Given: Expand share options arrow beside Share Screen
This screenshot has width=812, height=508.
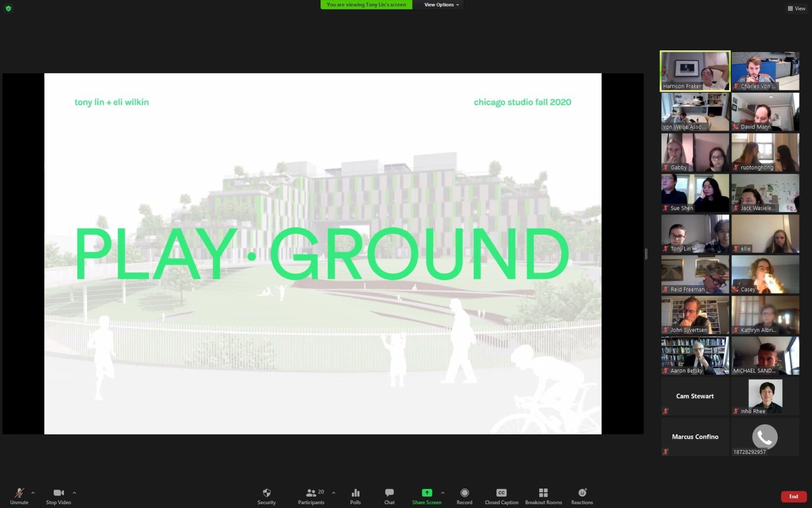Looking at the screenshot, I should coord(443,493).
